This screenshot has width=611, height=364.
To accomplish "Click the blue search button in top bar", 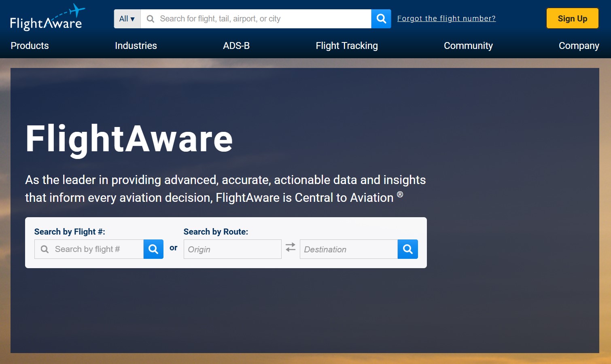I will pos(381,19).
